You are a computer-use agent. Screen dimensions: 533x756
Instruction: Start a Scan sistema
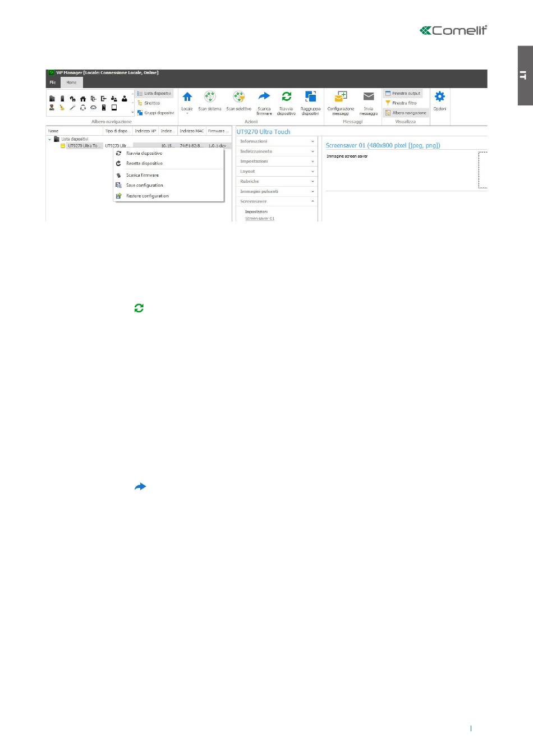pos(210,102)
